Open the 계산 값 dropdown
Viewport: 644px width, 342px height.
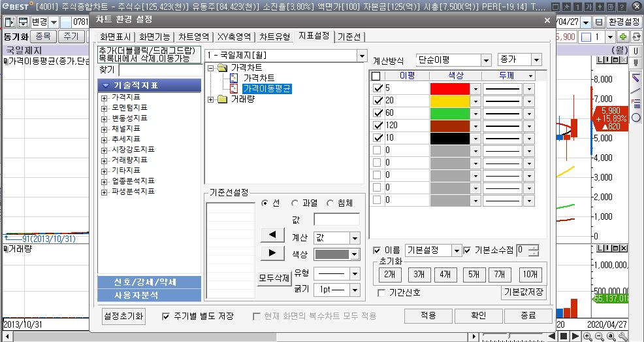point(355,238)
